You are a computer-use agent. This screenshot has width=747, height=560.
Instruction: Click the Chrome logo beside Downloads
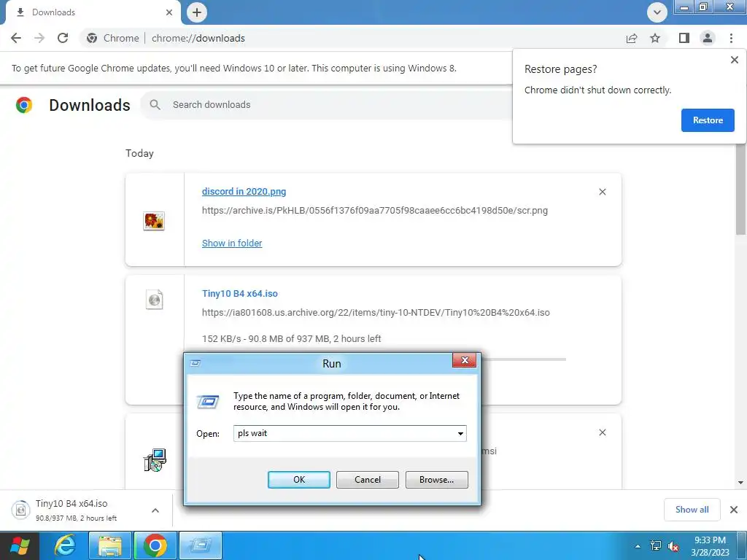click(x=24, y=105)
